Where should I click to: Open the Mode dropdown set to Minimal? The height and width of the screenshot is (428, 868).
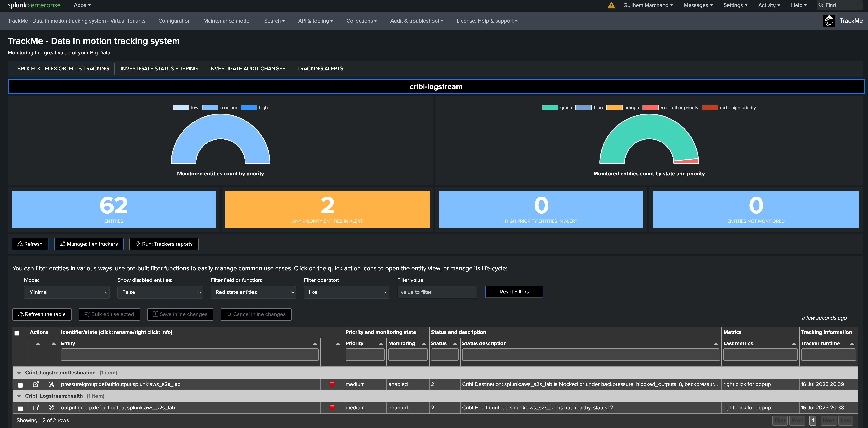[x=67, y=292]
